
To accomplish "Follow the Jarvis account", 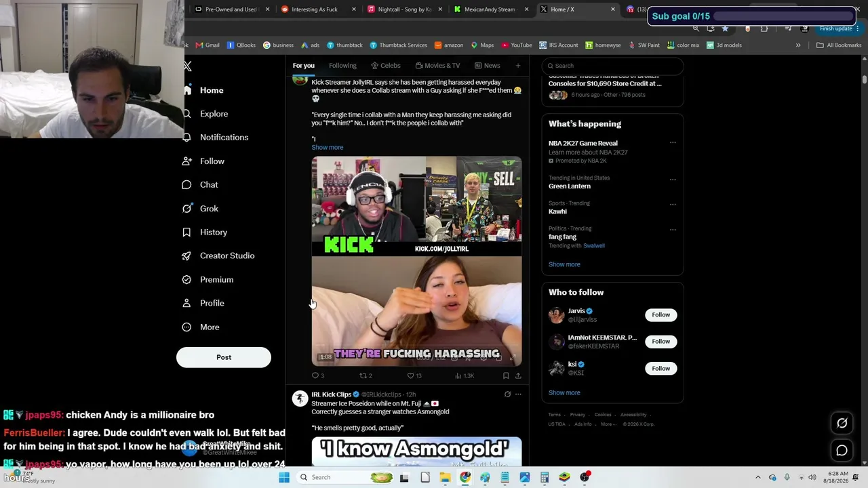I will tap(661, 314).
